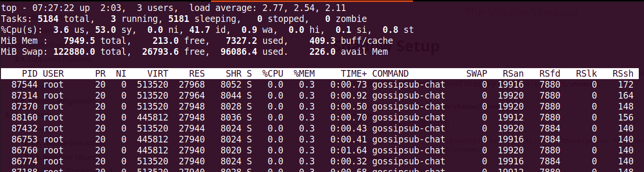Screen dimensions: 644x172
Task: Click the RSsh value 172
Action: point(626,84)
